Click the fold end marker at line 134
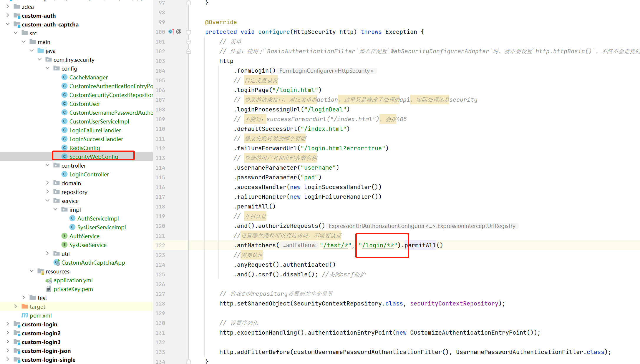640x364 pixels. (189, 361)
